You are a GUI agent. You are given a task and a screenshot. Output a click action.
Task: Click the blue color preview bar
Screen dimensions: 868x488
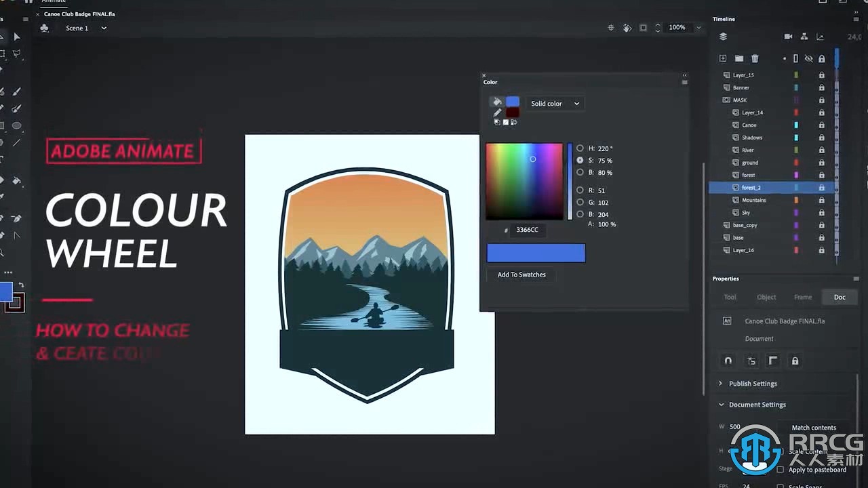click(536, 253)
